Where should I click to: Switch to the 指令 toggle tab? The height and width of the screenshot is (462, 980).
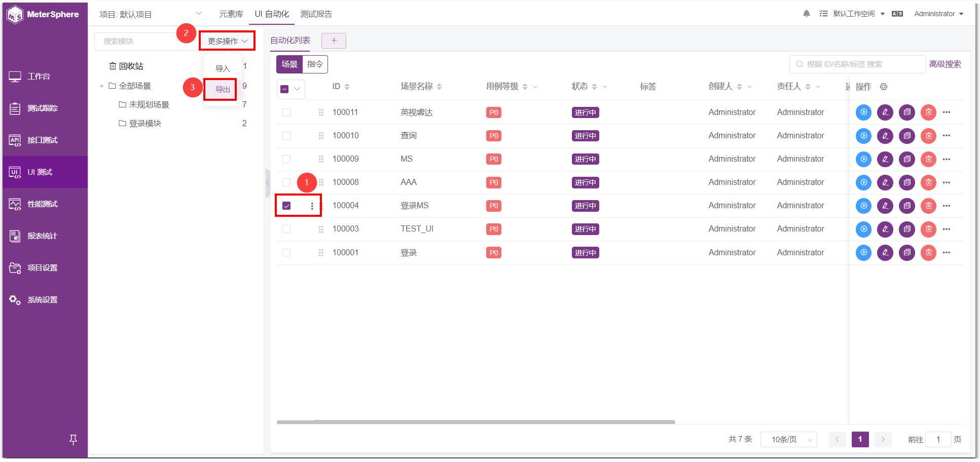click(x=315, y=64)
